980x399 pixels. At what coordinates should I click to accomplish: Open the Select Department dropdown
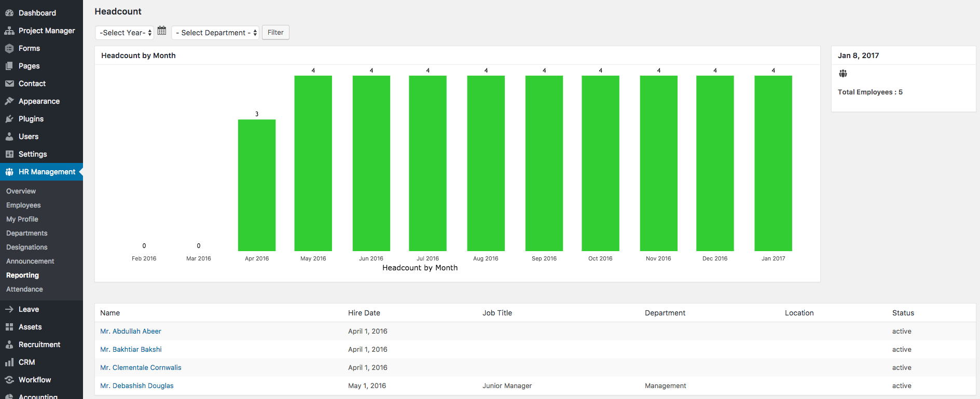(x=215, y=33)
